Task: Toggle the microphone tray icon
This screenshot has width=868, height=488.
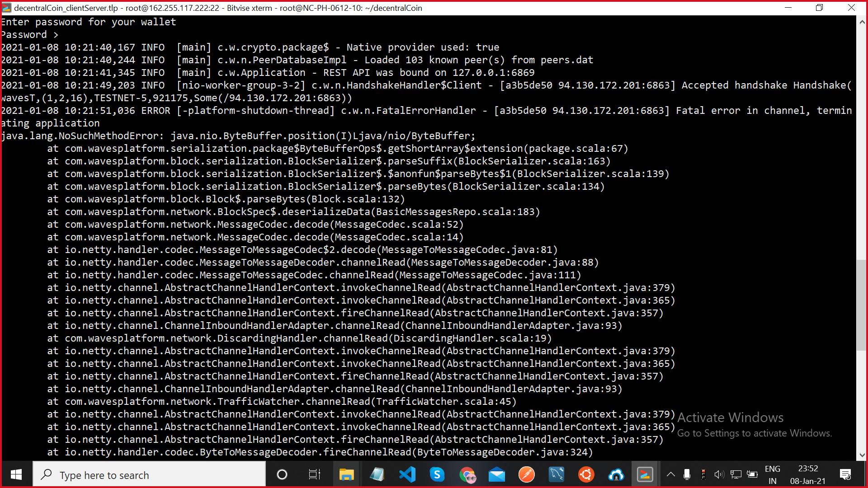Action: click(687, 474)
